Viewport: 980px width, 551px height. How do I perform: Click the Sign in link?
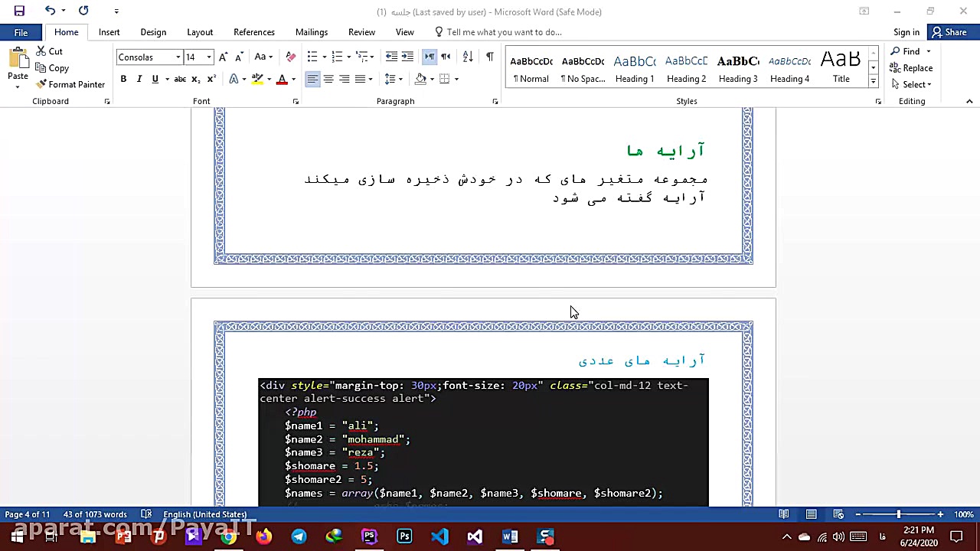click(x=906, y=31)
